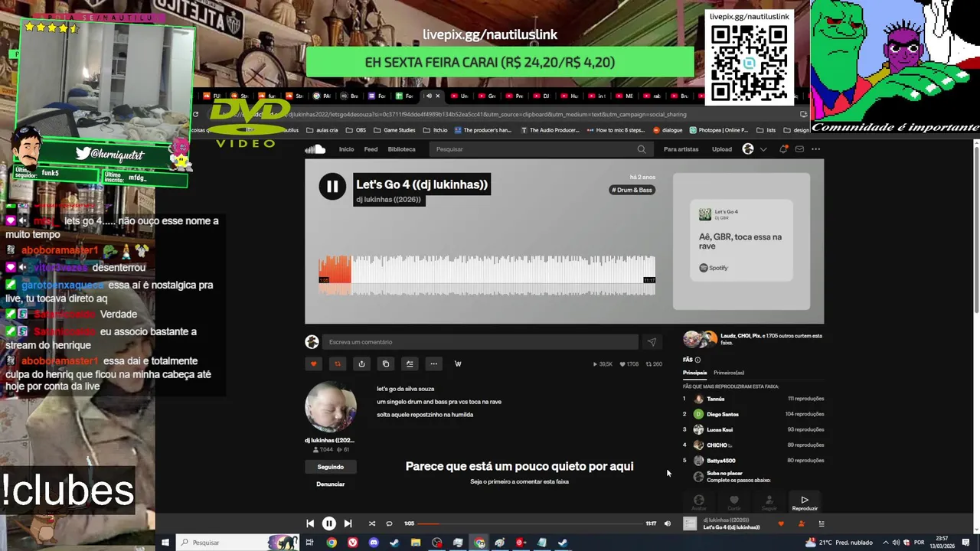980x551 pixels.
Task: Open 'The Audio Producer...' bookmark
Action: 550,130
